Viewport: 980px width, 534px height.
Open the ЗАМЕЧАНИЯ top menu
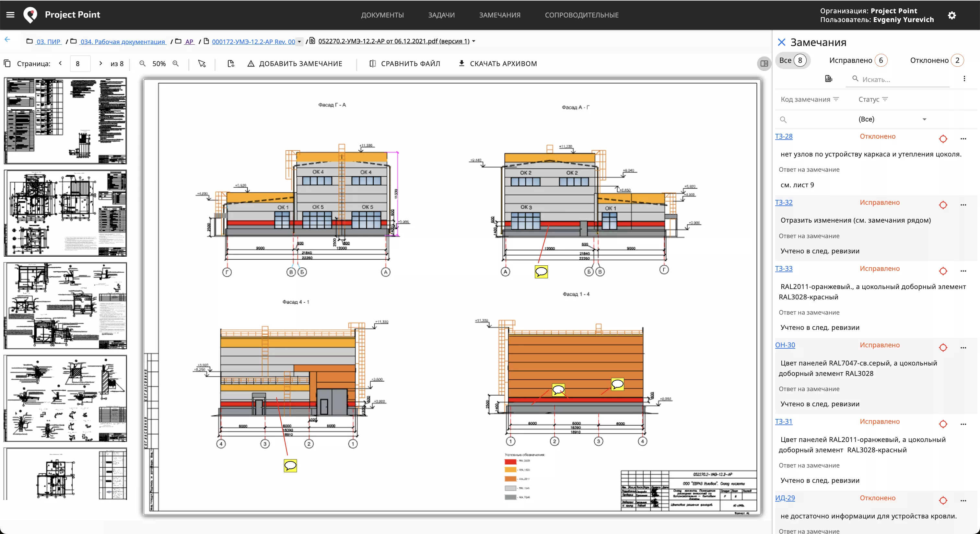pyautogui.click(x=499, y=15)
